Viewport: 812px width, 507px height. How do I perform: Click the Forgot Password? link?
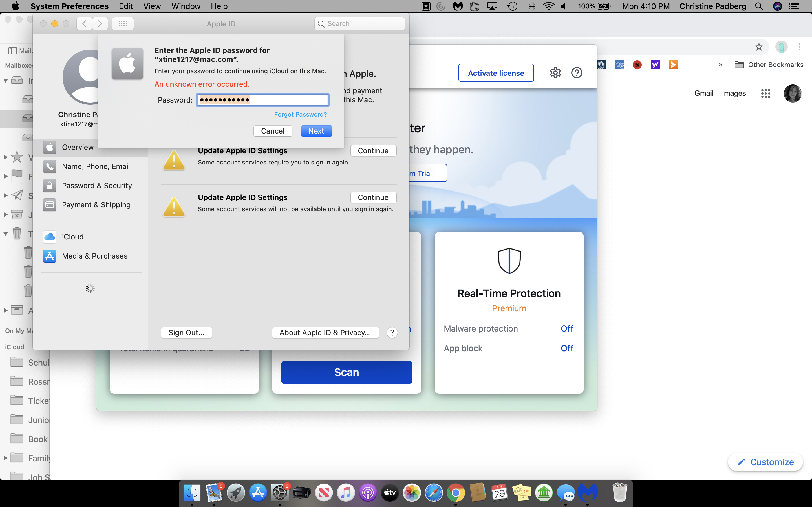(300, 114)
